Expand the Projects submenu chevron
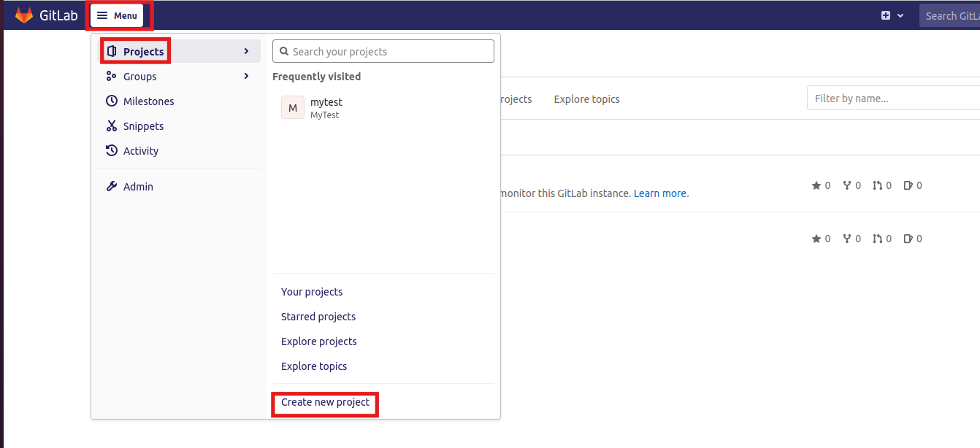 (x=247, y=51)
